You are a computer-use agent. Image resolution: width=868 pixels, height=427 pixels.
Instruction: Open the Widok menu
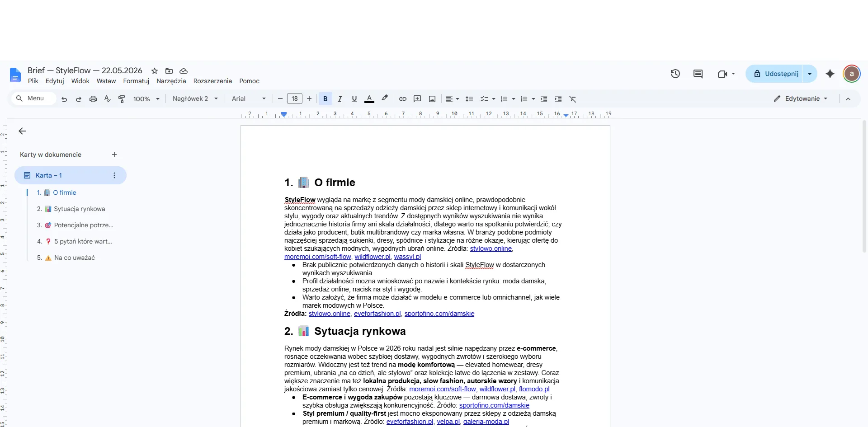pos(80,81)
